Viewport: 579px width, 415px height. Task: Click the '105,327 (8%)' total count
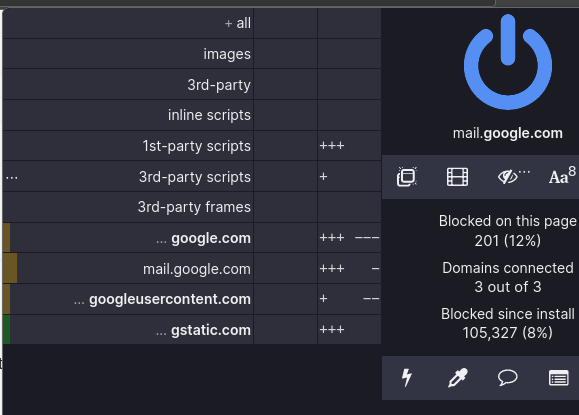[x=508, y=333]
